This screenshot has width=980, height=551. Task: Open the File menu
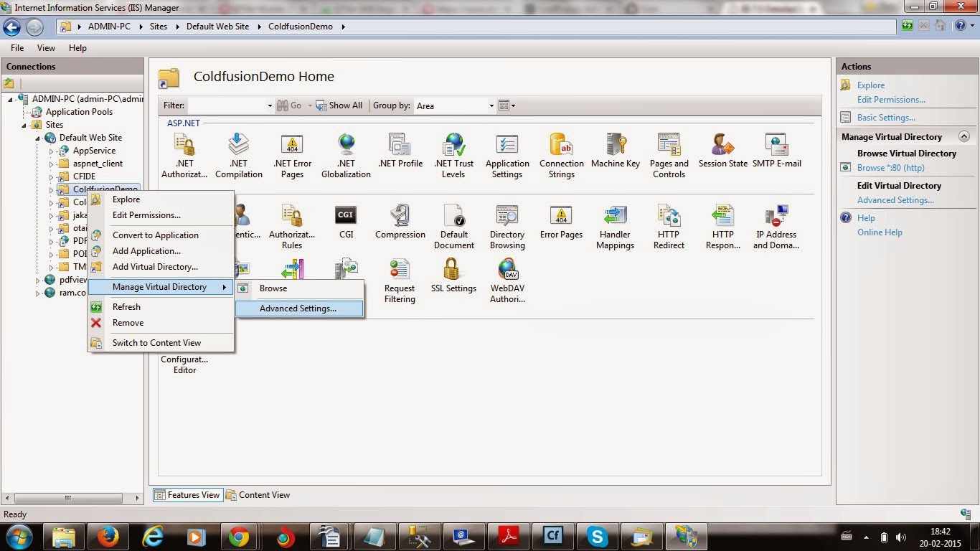(17, 48)
